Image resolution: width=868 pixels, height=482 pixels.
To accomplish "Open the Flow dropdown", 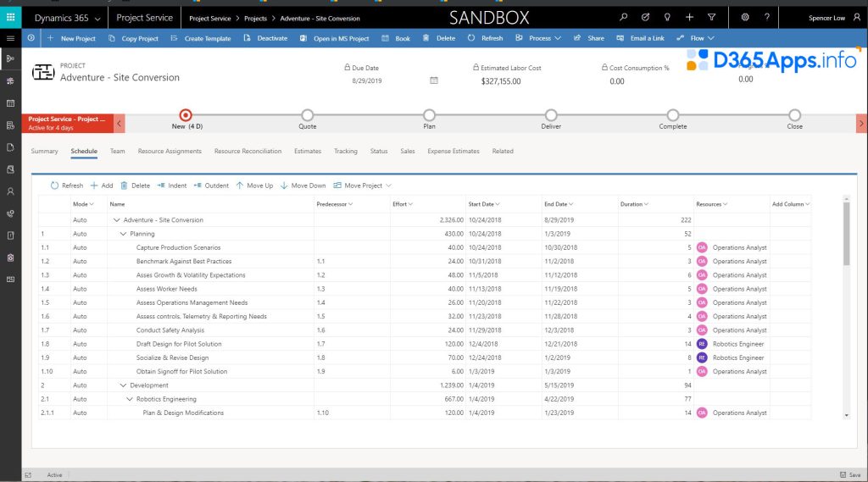I will 695,38.
